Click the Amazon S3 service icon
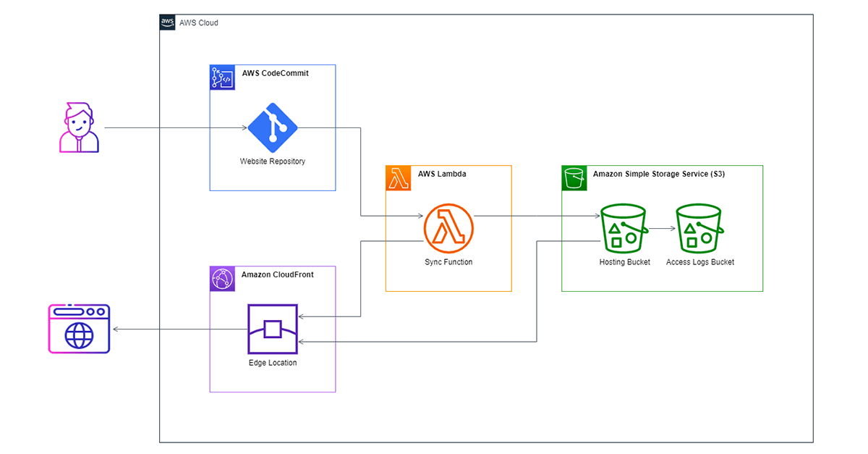This screenshot has width=868, height=454. [574, 178]
